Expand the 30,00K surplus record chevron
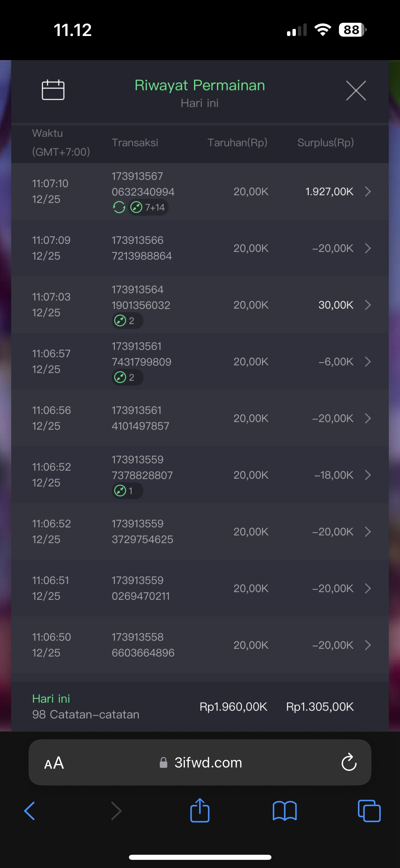 368,305
